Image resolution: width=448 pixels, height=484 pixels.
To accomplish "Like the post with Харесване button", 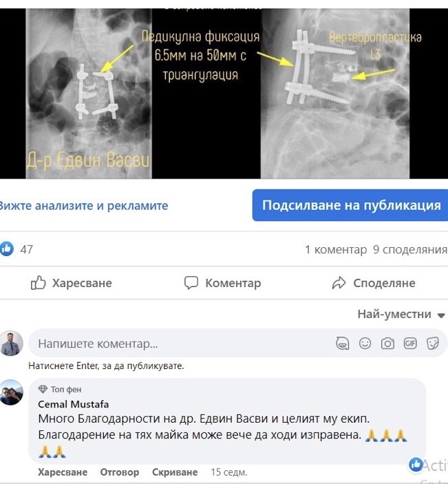I will (x=72, y=283).
